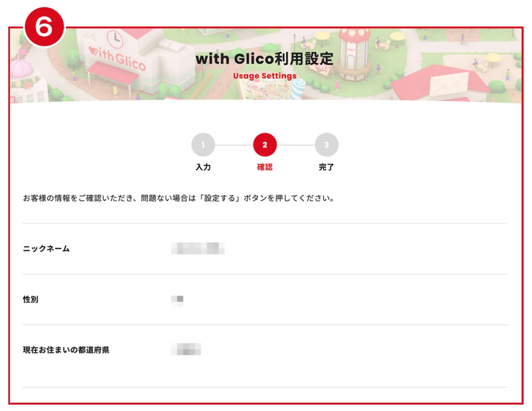
Task: Click the confirmation instruction text
Action: tap(179, 198)
